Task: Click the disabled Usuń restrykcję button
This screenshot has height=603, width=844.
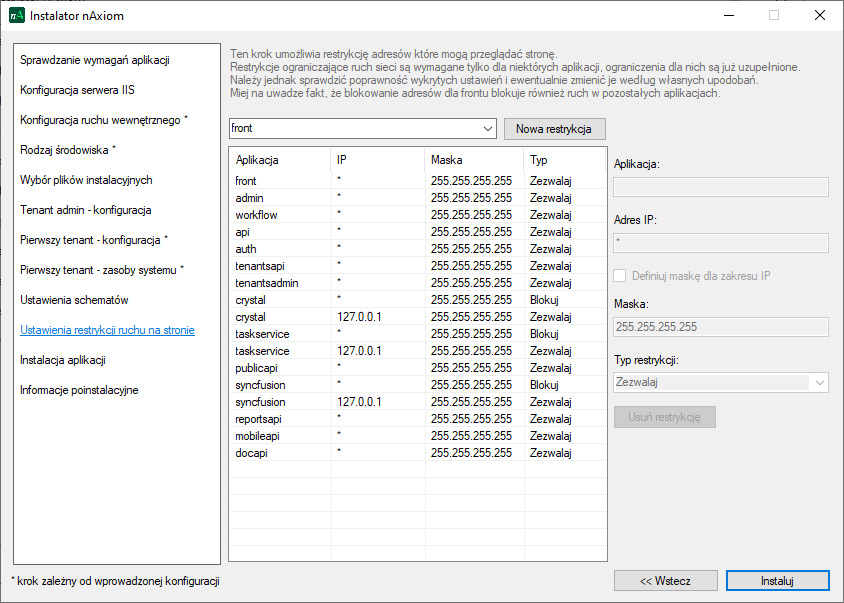Action: [665, 417]
